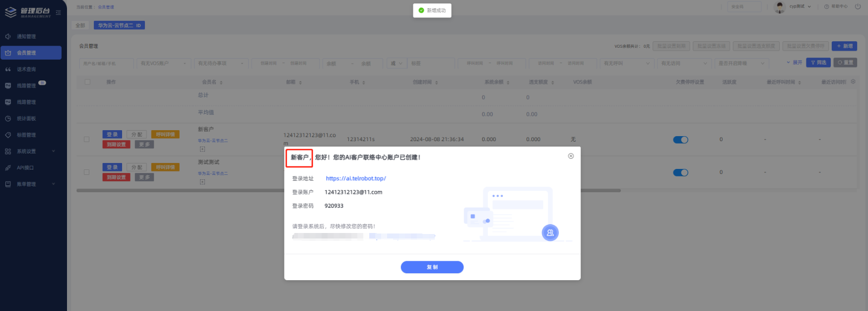This screenshot has height=311, width=868.
Task: Go to 统计面板 in the sidebar
Action: pyautogui.click(x=26, y=119)
